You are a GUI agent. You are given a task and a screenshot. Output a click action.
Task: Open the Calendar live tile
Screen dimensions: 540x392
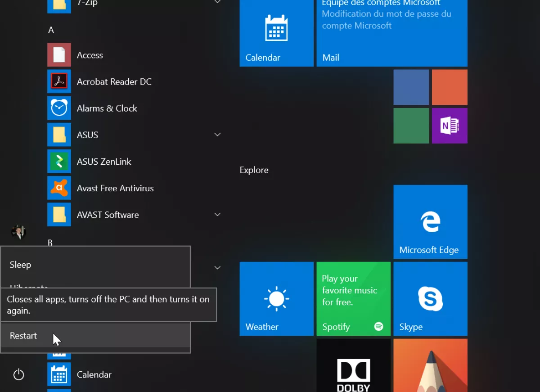pos(276,32)
